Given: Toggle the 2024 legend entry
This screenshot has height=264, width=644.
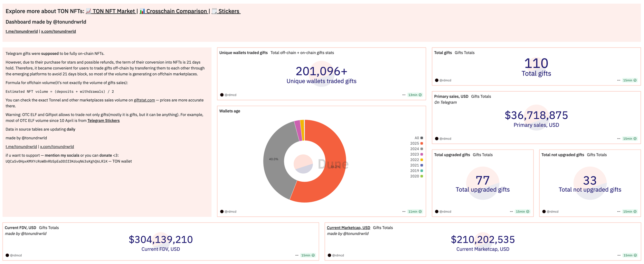Looking at the screenshot, I should (416, 149).
